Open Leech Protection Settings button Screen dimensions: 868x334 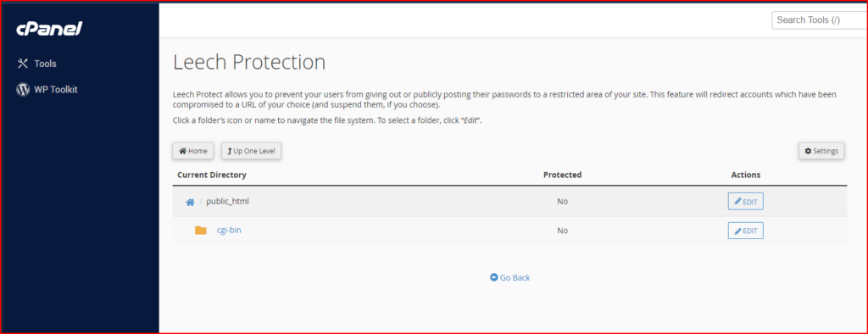[821, 151]
